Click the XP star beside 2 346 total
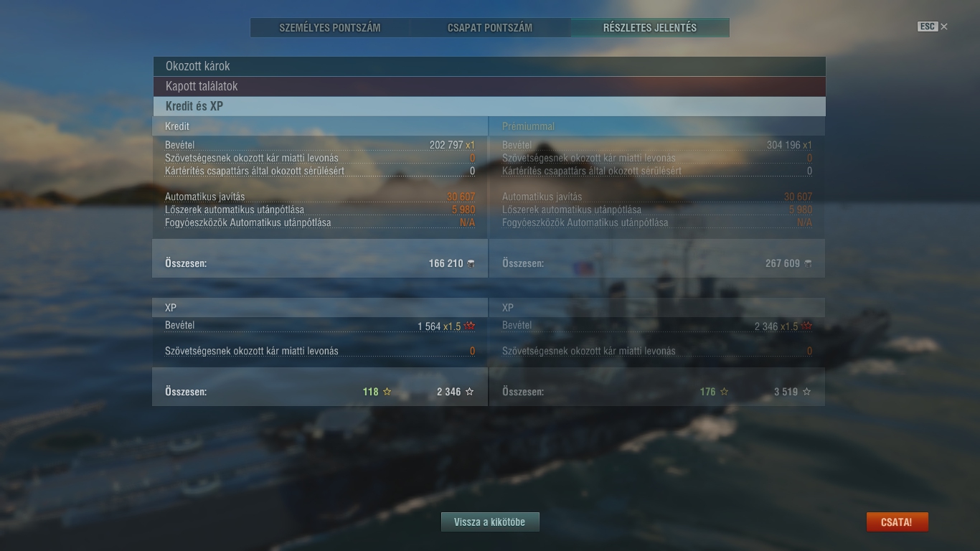The image size is (980, 551). pyautogui.click(x=470, y=392)
